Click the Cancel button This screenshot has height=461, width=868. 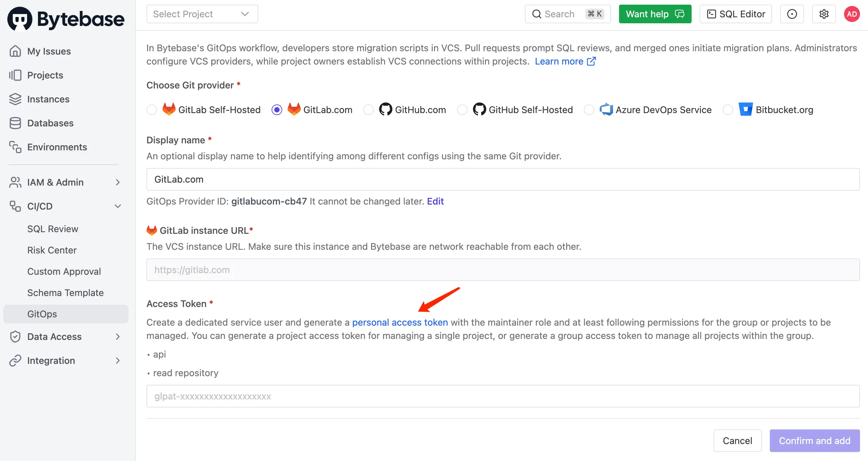737,440
